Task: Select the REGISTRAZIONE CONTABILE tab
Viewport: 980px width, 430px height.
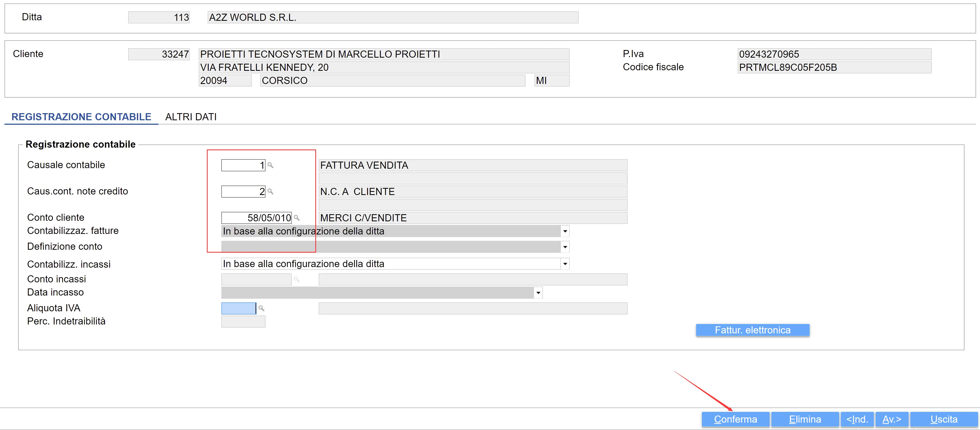Action: pos(81,117)
